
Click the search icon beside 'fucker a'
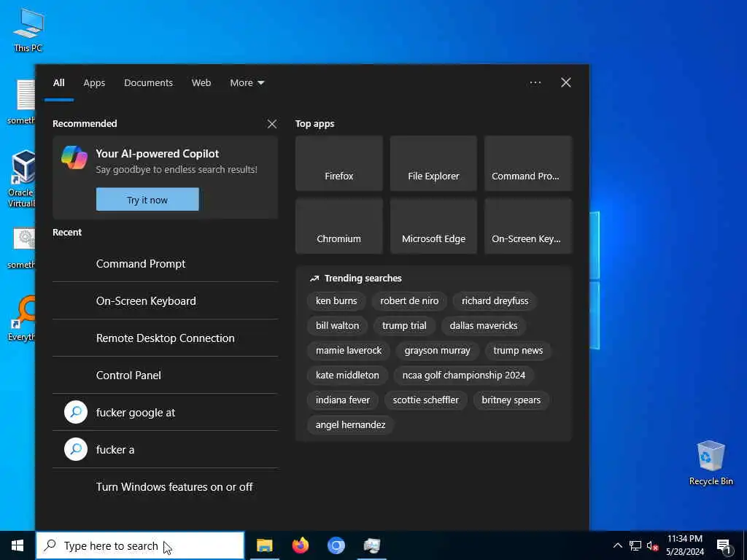76,449
